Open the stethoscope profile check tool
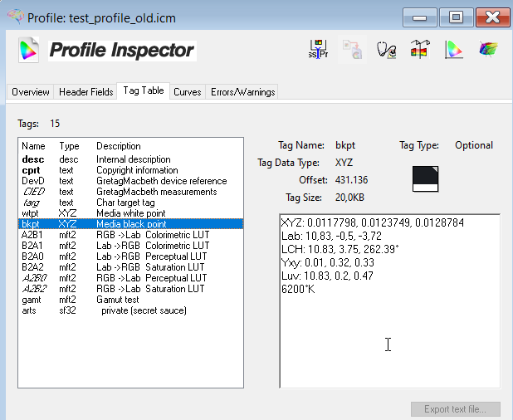This screenshot has width=513, height=420. point(386,50)
